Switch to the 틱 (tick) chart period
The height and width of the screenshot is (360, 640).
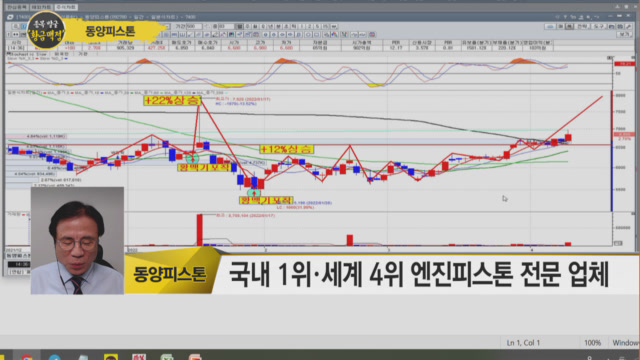click(293, 26)
